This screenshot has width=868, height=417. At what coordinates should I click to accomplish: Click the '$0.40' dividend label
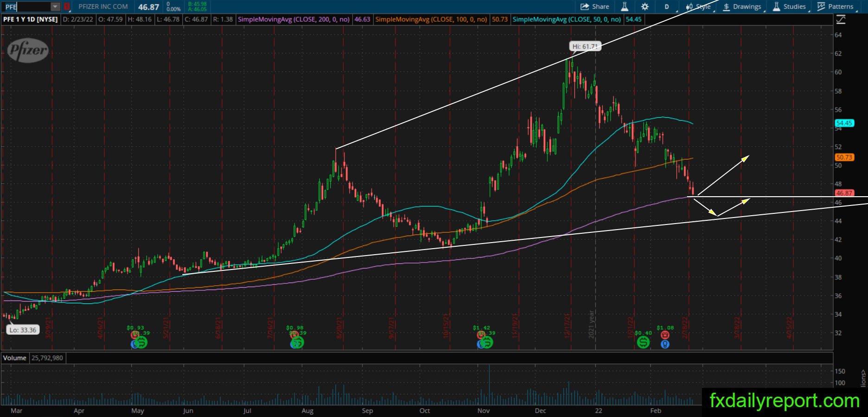[x=643, y=333]
